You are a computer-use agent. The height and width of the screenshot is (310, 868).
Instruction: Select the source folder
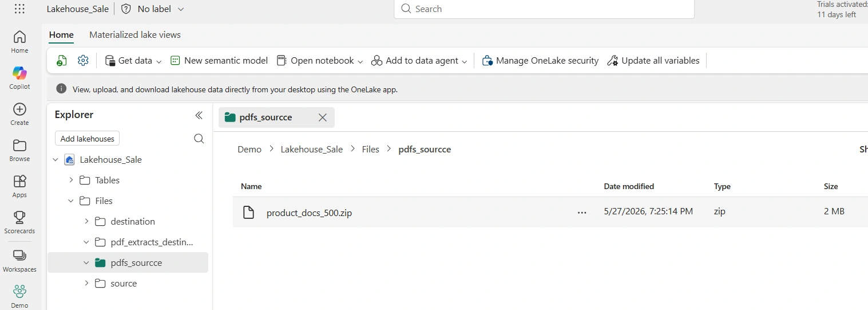[x=124, y=284]
